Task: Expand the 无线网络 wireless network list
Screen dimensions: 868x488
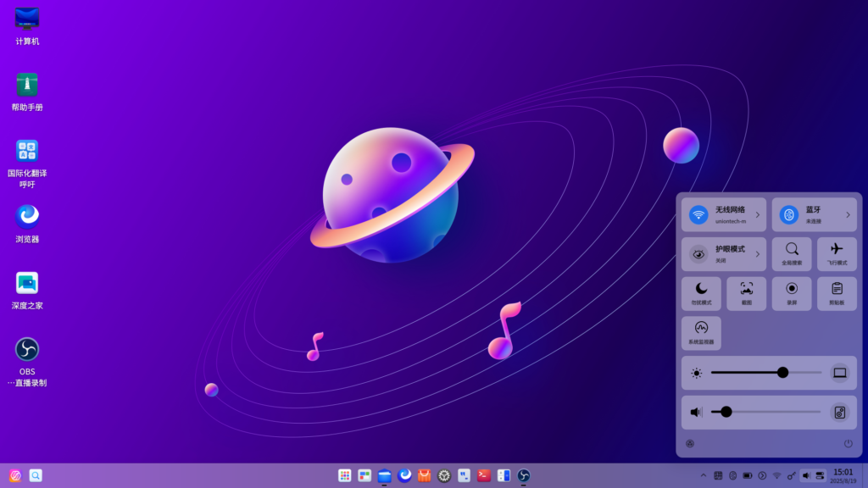Action: (x=757, y=214)
